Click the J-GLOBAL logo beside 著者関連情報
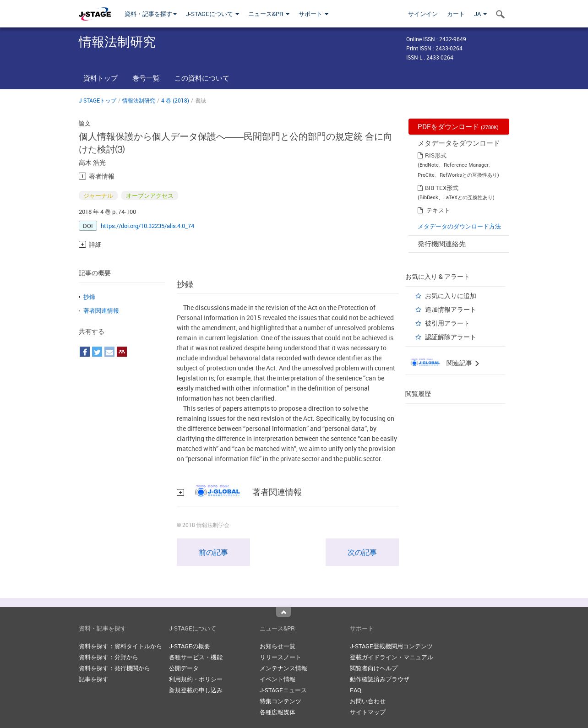The height and width of the screenshot is (728, 588). 218,491
